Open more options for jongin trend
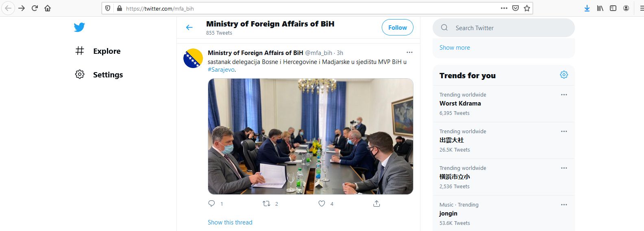Image resolution: width=644 pixels, height=231 pixels. 564,205
